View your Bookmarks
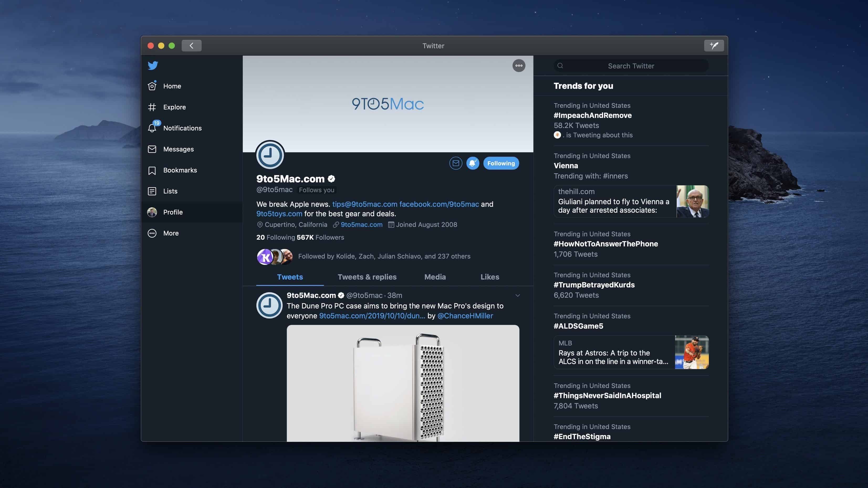 pyautogui.click(x=180, y=170)
